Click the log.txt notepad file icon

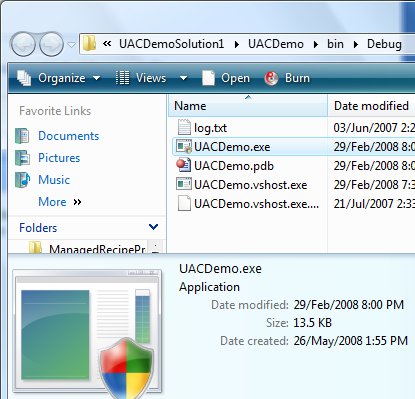click(x=184, y=127)
